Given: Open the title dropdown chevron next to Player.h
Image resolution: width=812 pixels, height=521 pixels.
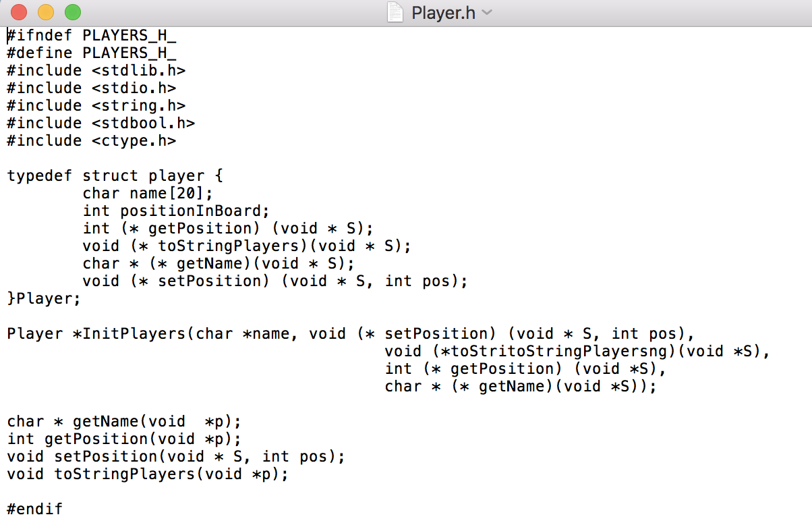Looking at the screenshot, I should (x=488, y=13).
